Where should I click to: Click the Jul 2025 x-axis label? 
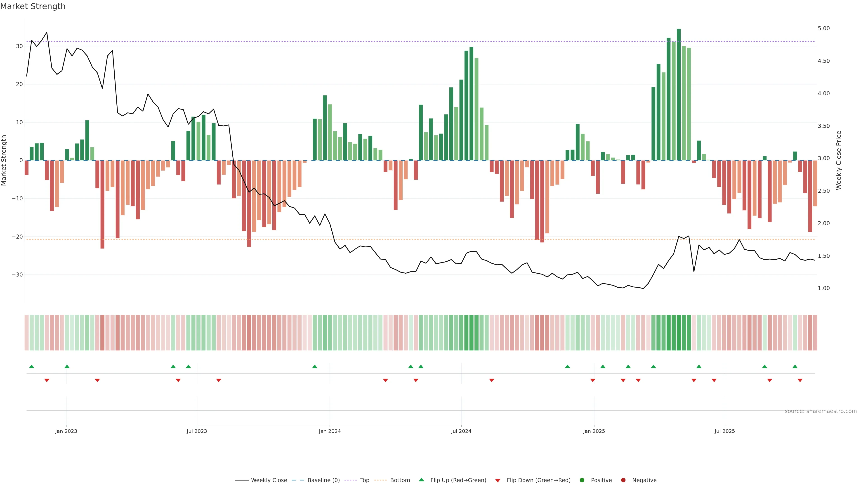[724, 431]
